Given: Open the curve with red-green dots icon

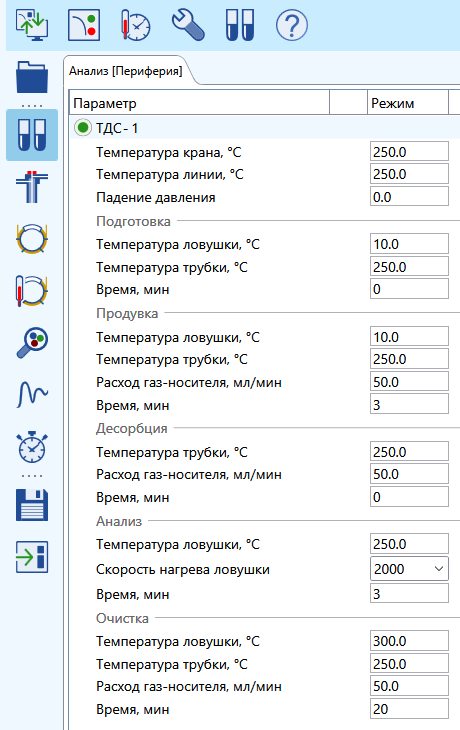Looking at the screenshot, I should pos(84,25).
